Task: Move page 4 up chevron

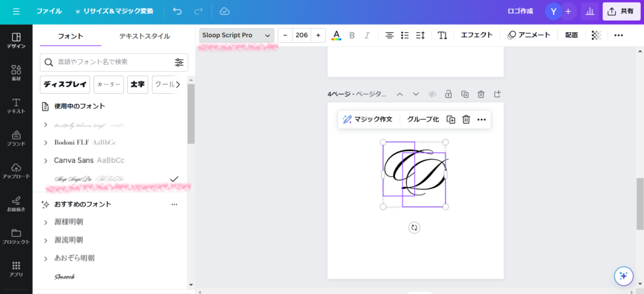Action: [x=399, y=94]
